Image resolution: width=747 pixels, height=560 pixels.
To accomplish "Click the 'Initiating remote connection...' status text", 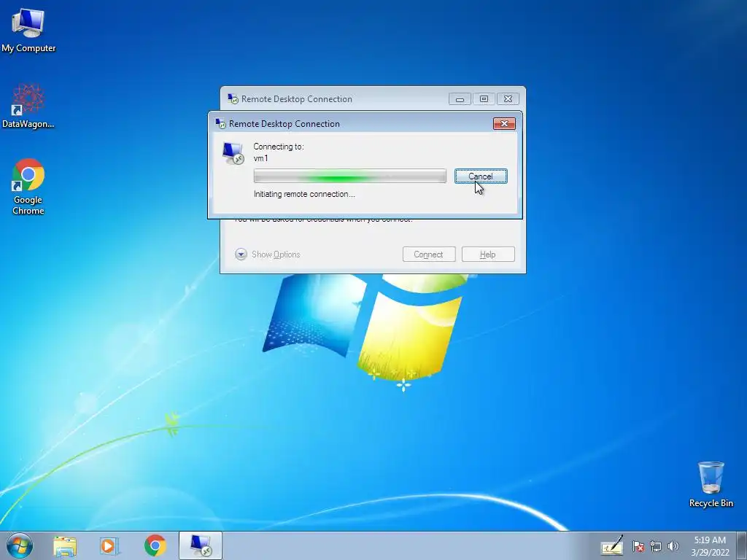I will 304,194.
